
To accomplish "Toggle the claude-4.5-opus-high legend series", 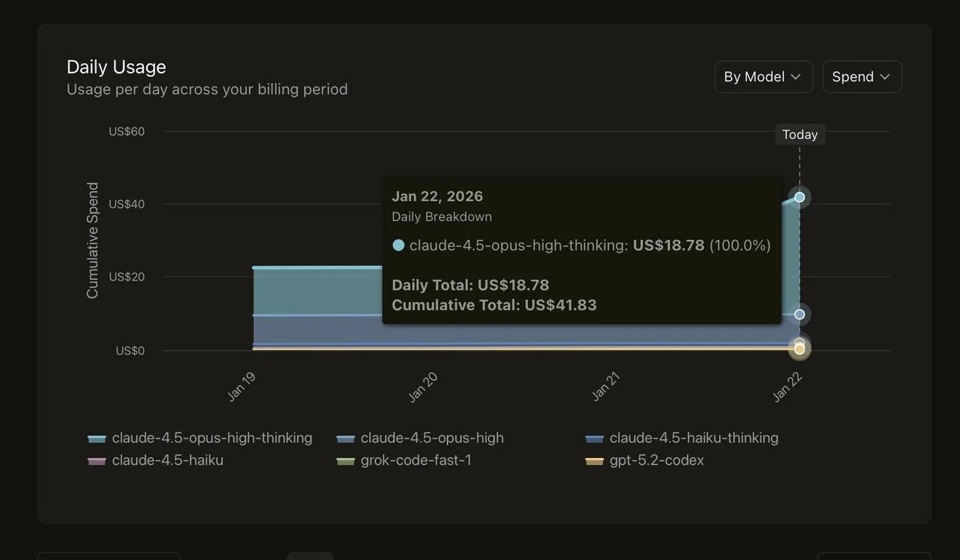I will 431,438.
